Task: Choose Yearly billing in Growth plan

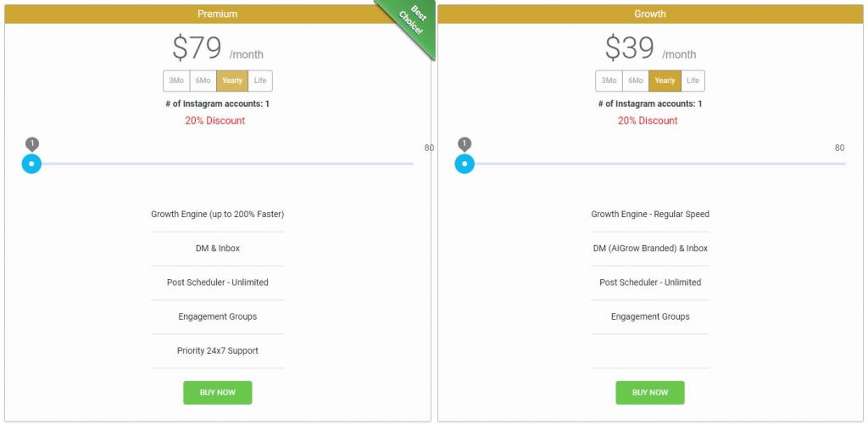Action: tap(665, 81)
